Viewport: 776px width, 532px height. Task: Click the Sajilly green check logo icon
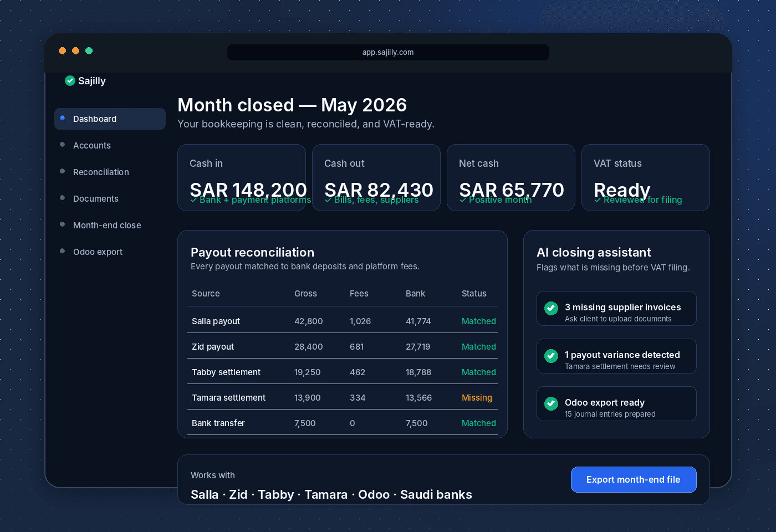(70, 81)
